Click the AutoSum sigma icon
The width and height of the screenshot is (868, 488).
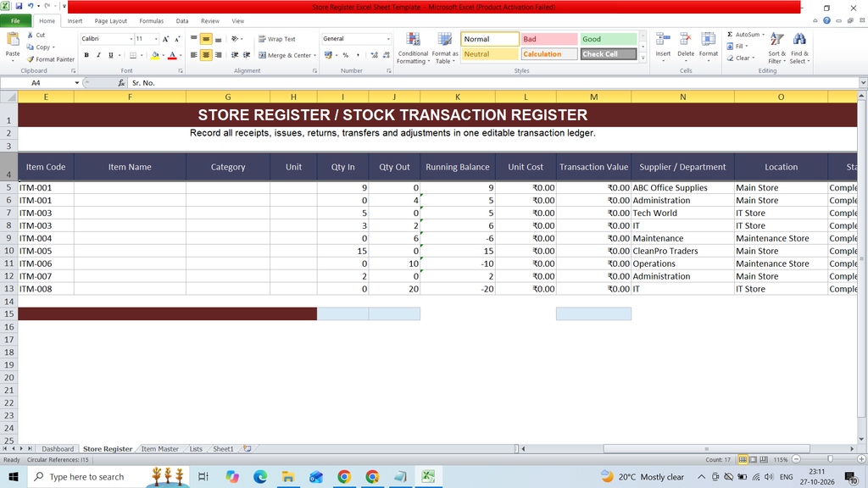(730, 34)
